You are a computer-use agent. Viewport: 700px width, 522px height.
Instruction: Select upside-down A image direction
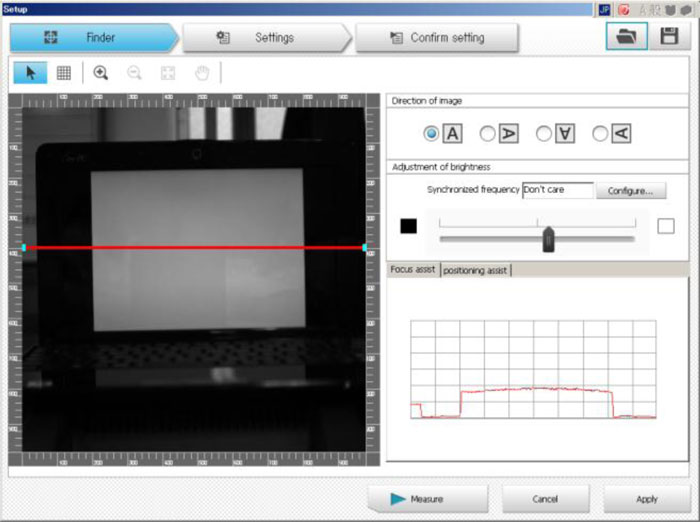tap(543, 133)
